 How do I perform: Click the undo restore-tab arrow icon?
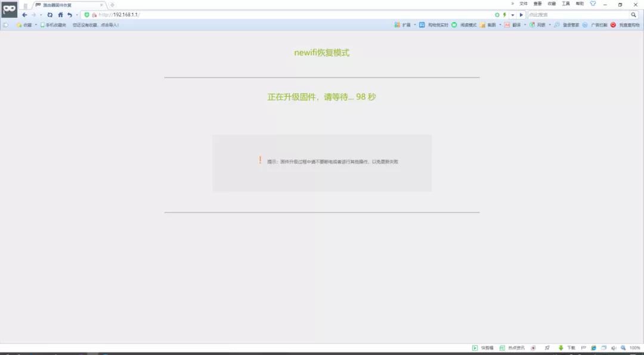coord(70,15)
